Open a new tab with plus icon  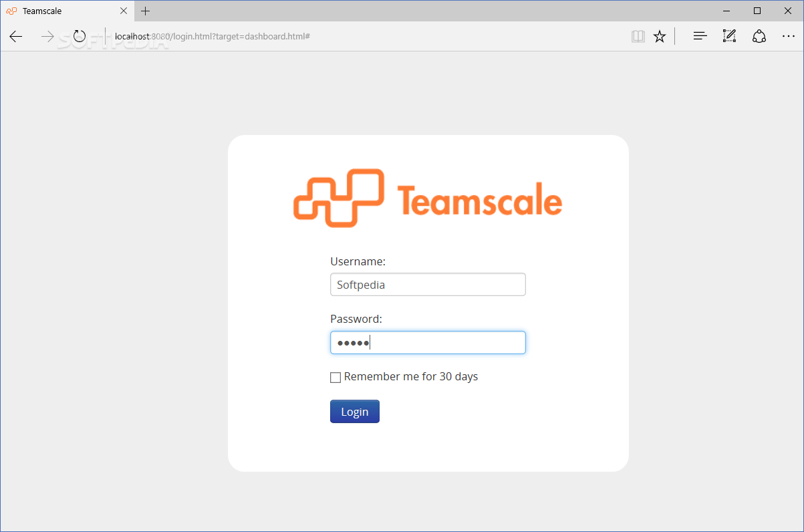(146, 11)
